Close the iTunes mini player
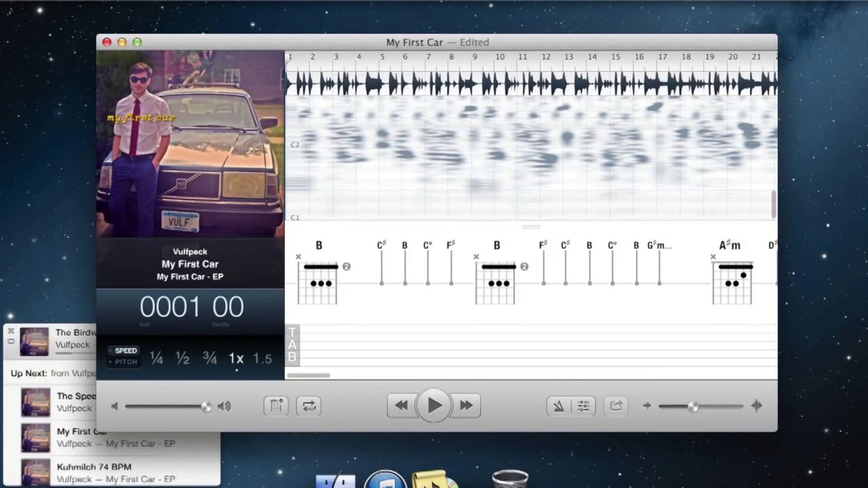 (x=11, y=330)
